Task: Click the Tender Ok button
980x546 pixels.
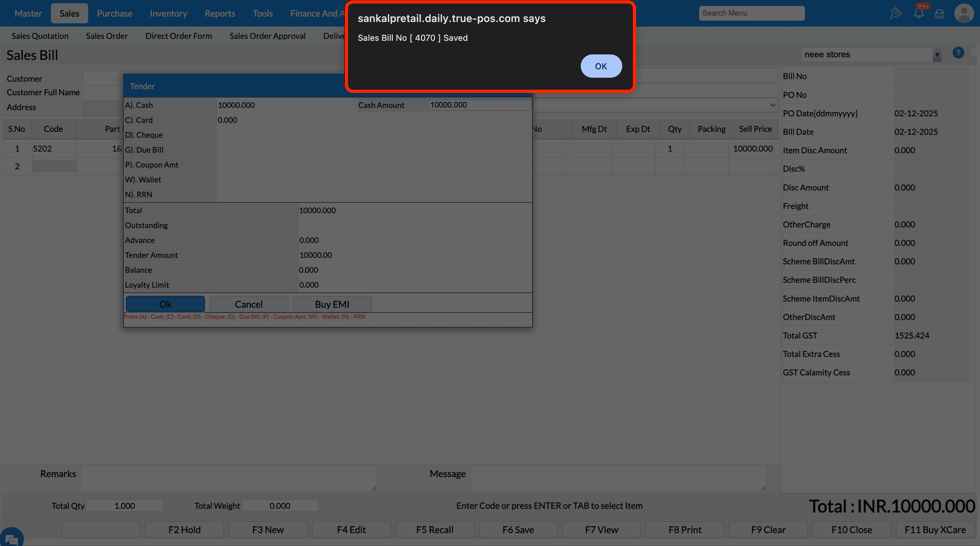Action: [165, 304]
